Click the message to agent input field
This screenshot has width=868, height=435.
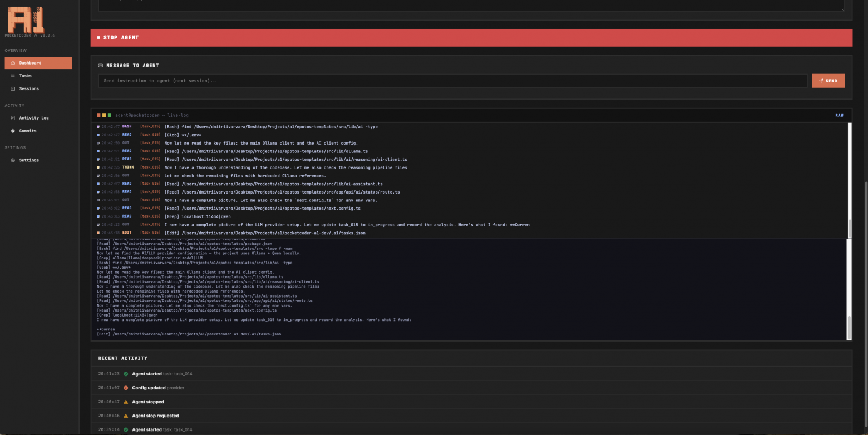(452, 81)
